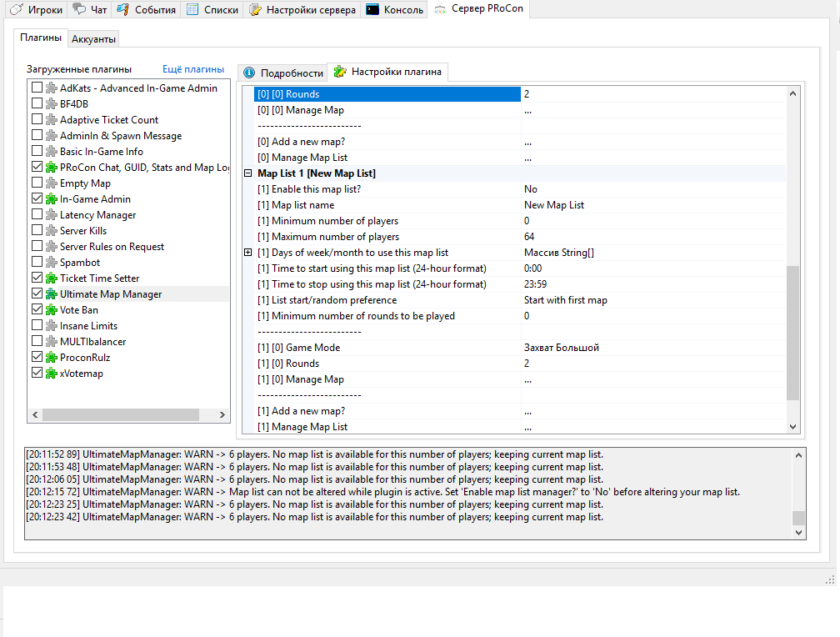
Task: Click the Manage Map List value button
Action: point(653,427)
